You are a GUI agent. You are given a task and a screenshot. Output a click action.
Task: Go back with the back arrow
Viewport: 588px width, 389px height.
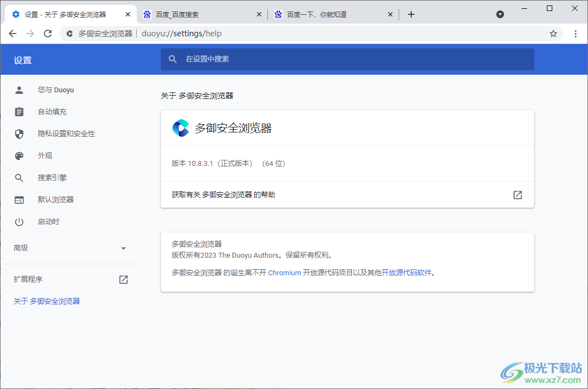click(13, 34)
